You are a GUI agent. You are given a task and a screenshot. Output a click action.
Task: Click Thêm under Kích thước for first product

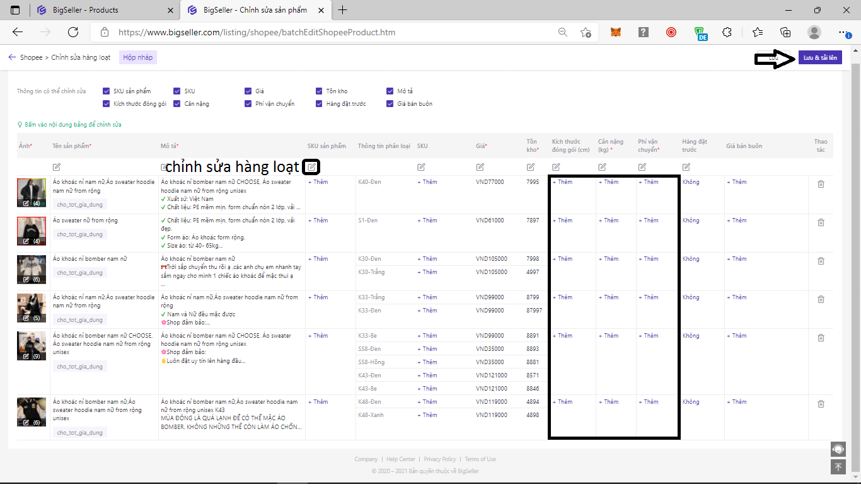(x=562, y=181)
